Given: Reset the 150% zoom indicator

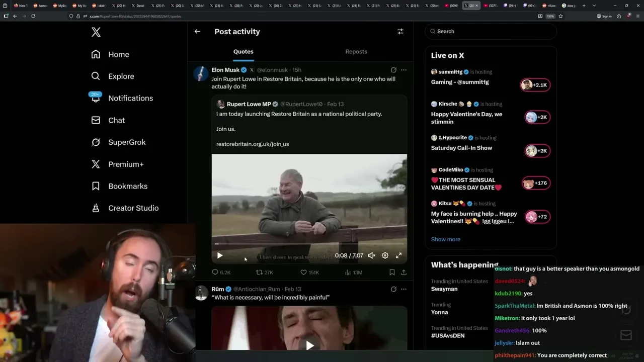Looking at the screenshot, I should (550, 16).
